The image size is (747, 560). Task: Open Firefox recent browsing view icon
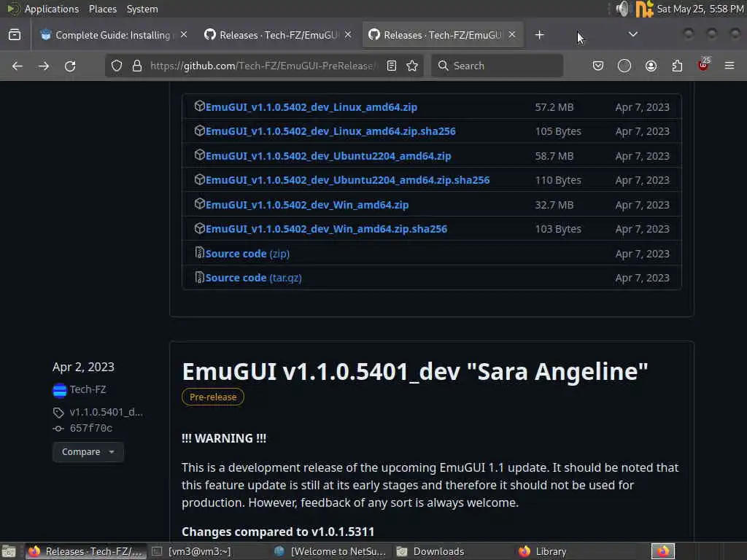coord(15,35)
